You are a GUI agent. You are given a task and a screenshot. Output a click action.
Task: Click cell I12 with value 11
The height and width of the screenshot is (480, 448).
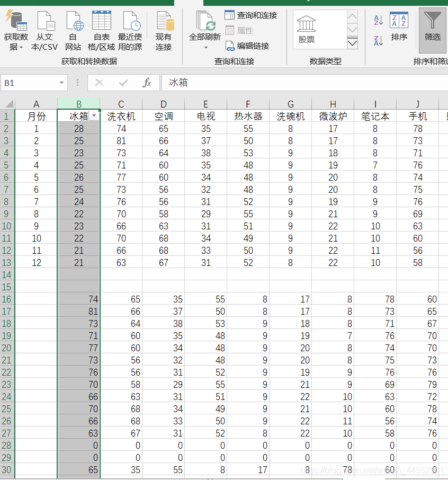375,251
